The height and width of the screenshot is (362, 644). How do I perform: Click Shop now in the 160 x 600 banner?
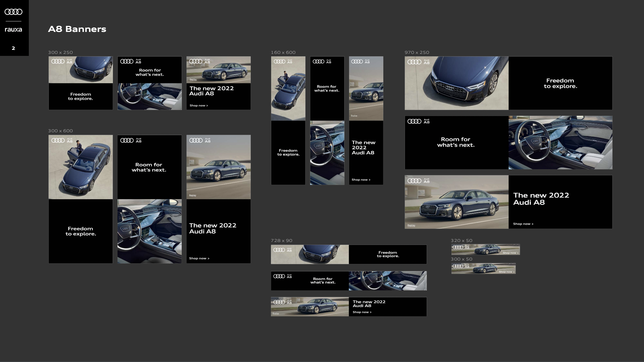pos(361,180)
